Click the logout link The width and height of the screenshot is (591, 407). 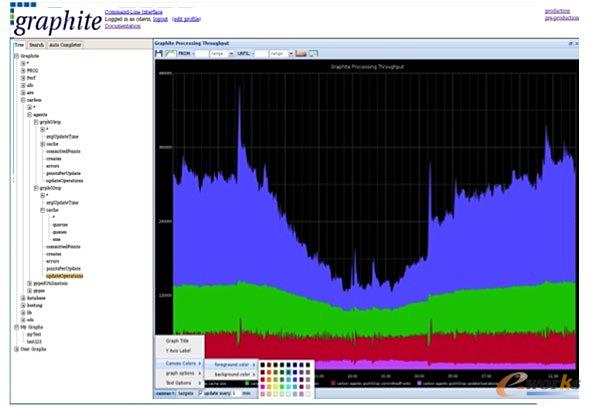pyautogui.click(x=160, y=19)
